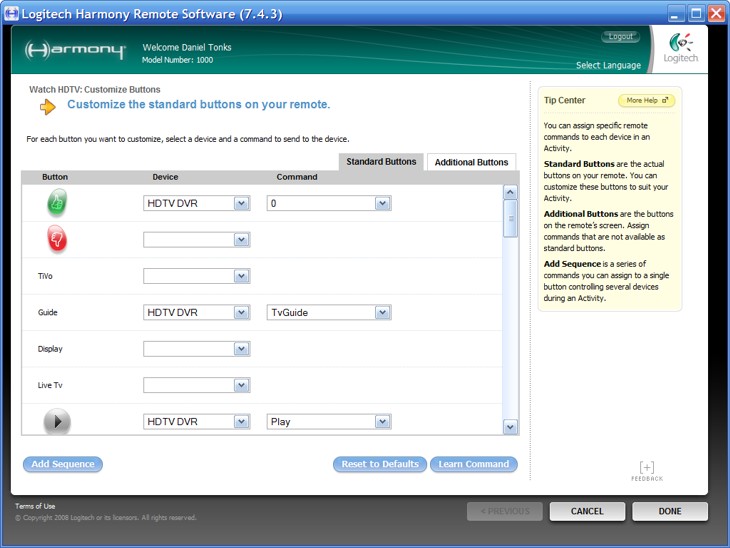Screen dimensions: 730x548
Task: Open Command dropdown showing 0
Action: 329,203
